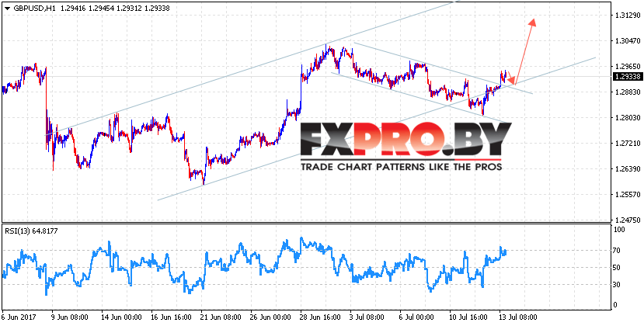Click the current price label 1.29338
The image size is (644, 326).
[x=626, y=77]
